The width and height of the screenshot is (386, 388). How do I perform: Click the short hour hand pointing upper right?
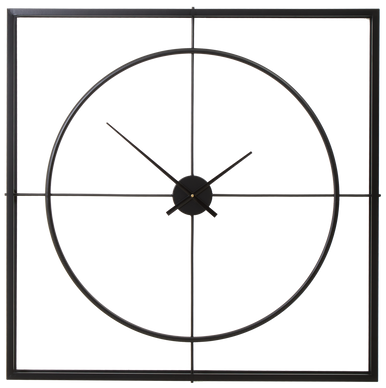[x=209, y=183]
